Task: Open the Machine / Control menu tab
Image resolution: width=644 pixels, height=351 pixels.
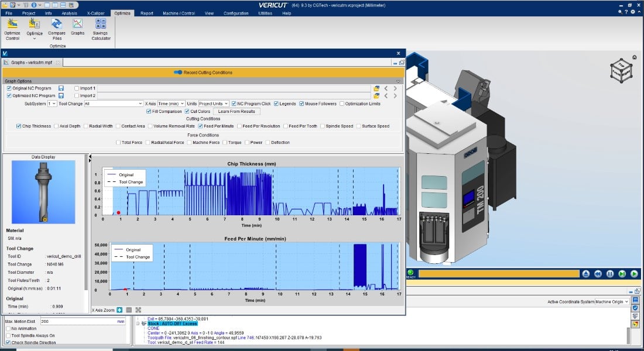Action: (x=179, y=13)
